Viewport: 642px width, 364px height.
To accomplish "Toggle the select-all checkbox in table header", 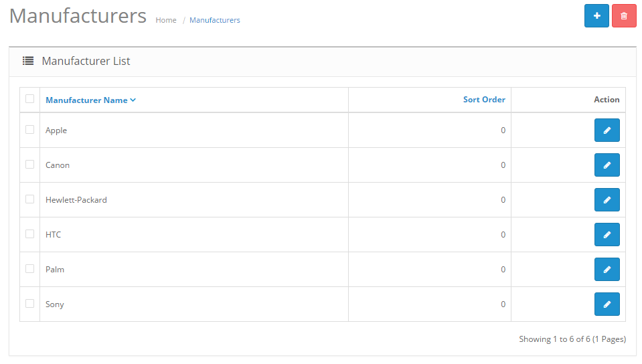I will click(x=29, y=99).
